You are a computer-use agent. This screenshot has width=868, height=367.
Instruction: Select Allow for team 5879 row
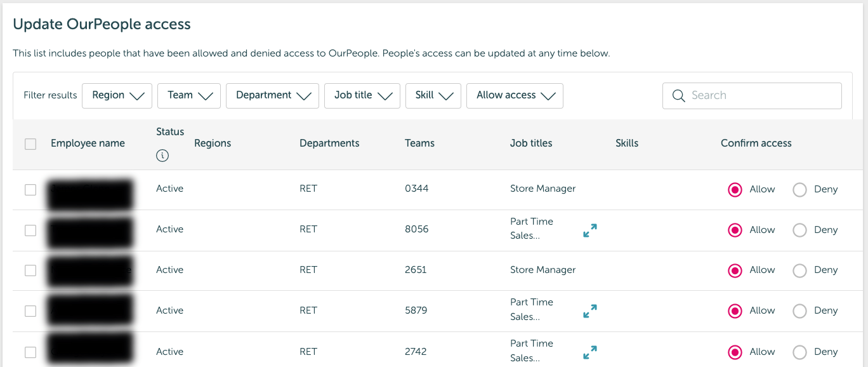click(735, 311)
